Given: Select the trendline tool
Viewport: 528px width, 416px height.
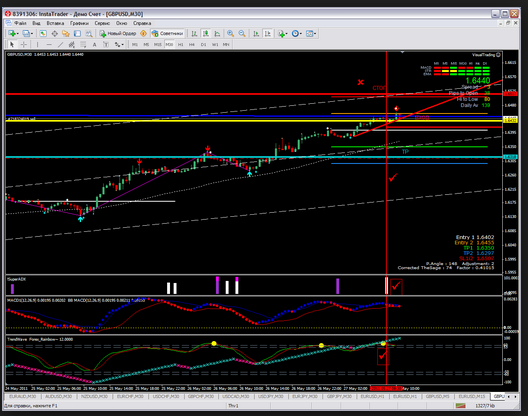Looking at the screenshot, I should coord(60,44).
